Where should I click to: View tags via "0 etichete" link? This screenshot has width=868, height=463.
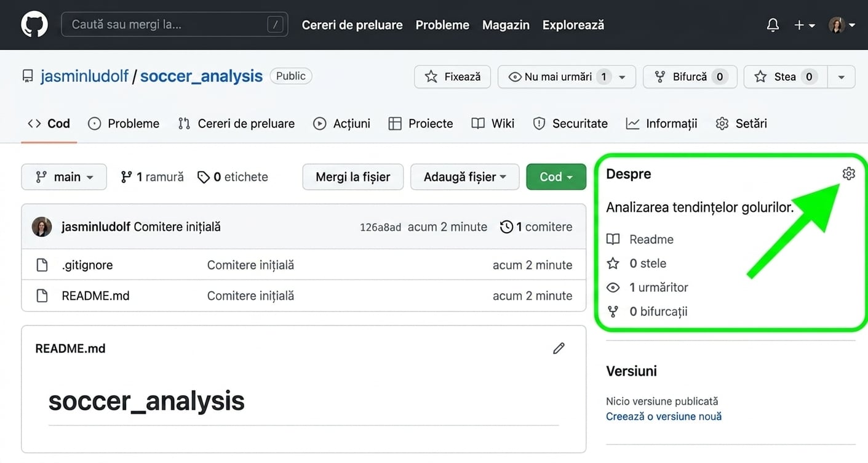coord(233,177)
